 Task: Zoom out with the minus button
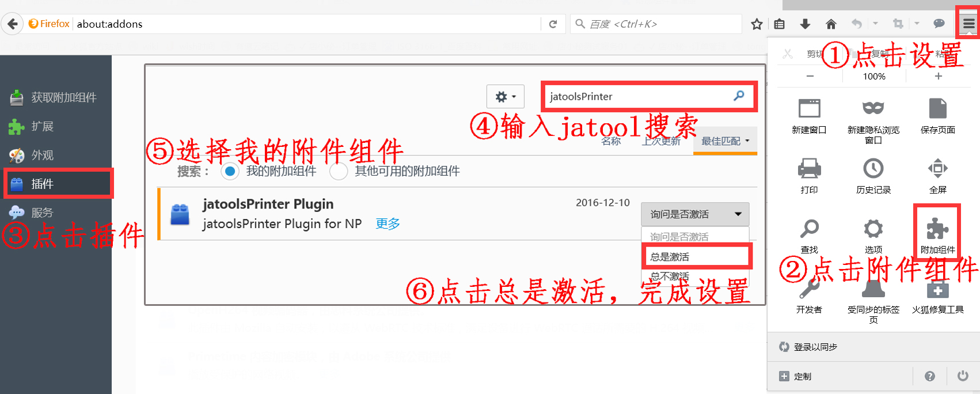pos(810,76)
